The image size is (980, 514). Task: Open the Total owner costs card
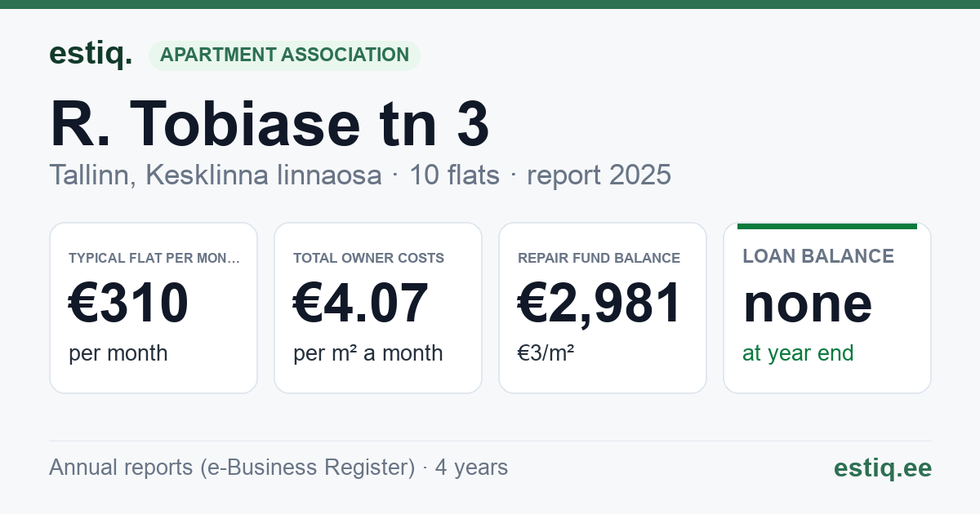point(378,308)
